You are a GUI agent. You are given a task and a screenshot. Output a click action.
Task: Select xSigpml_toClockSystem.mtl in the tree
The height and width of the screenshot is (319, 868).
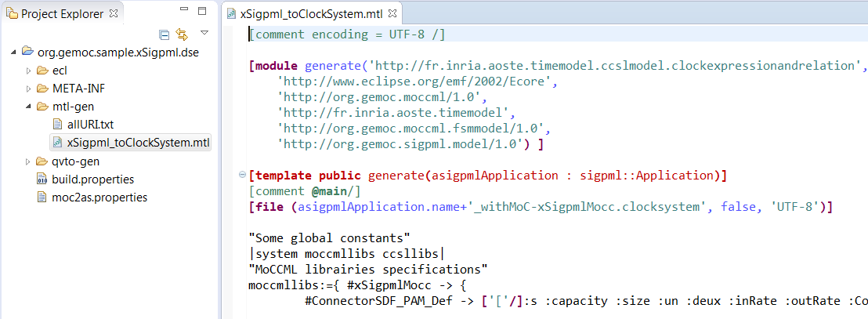[x=138, y=143]
